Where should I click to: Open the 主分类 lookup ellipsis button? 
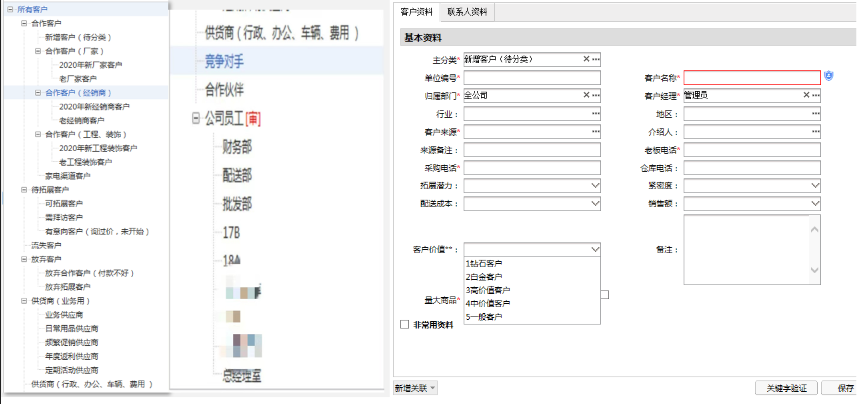click(596, 59)
